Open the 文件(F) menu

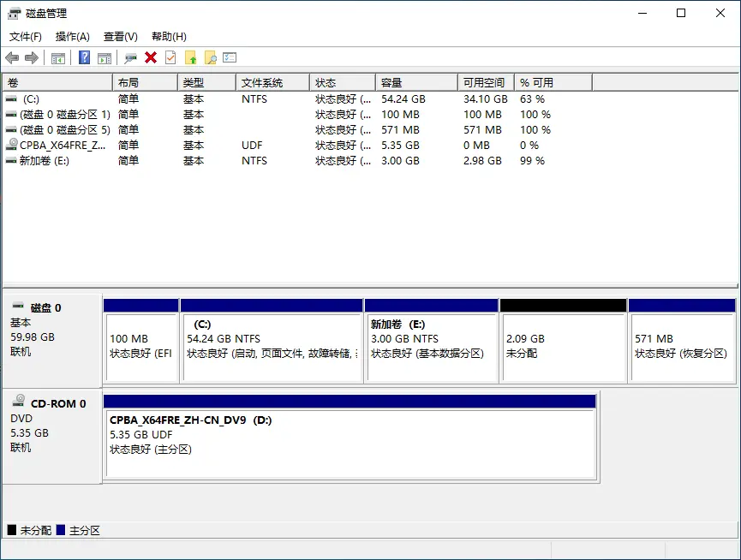point(26,37)
